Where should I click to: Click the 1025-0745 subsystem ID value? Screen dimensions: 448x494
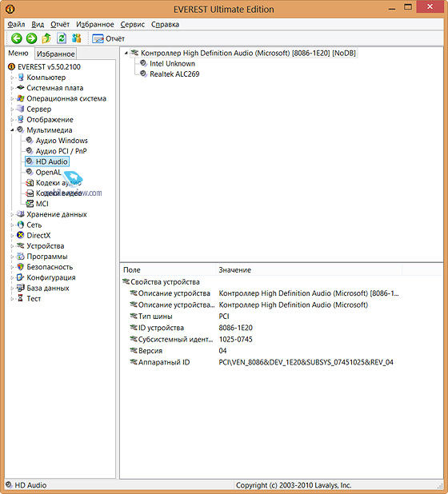click(235, 339)
